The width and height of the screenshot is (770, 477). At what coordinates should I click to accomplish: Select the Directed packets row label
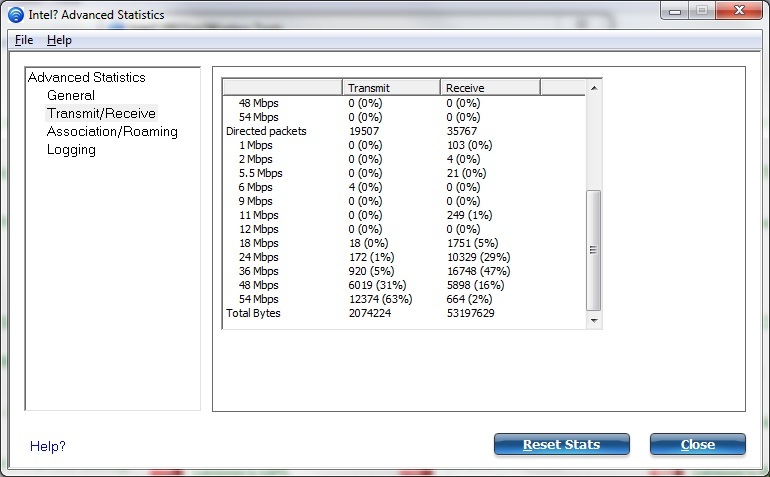coord(266,131)
